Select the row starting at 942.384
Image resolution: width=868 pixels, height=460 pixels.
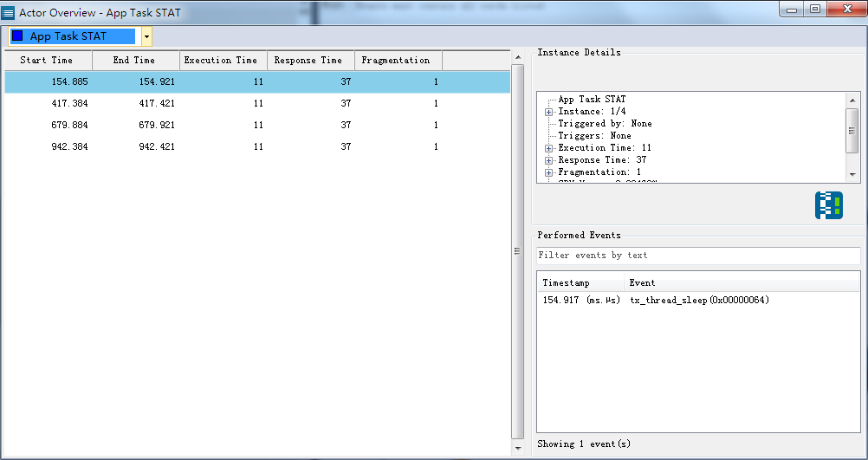click(257, 146)
